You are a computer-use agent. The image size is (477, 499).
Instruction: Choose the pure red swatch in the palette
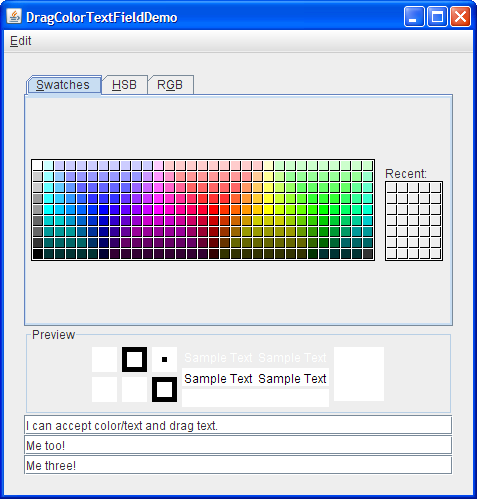point(214,210)
